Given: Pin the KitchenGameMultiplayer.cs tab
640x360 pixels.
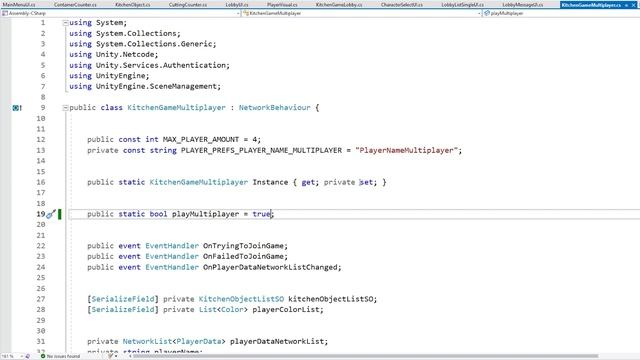Looking at the screenshot, I should pos(627,5).
